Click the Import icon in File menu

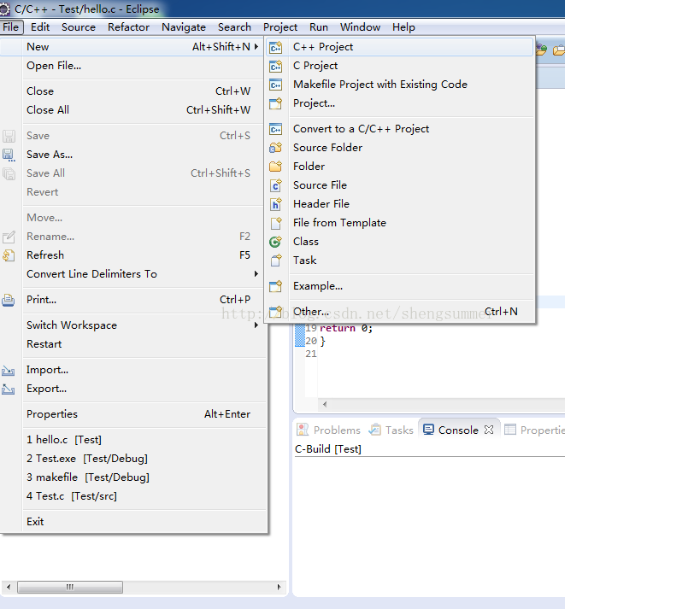point(9,371)
